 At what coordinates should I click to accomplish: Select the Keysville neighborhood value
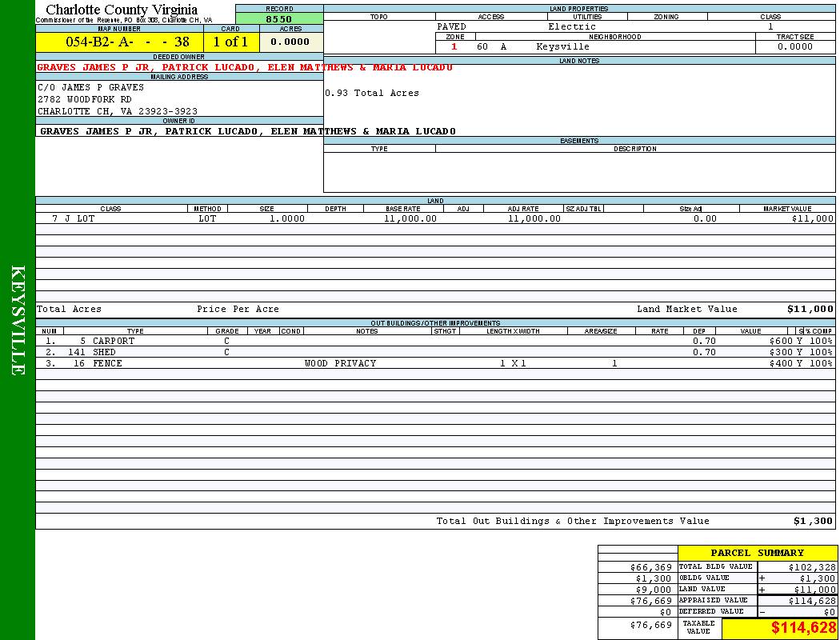click(562, 46)
